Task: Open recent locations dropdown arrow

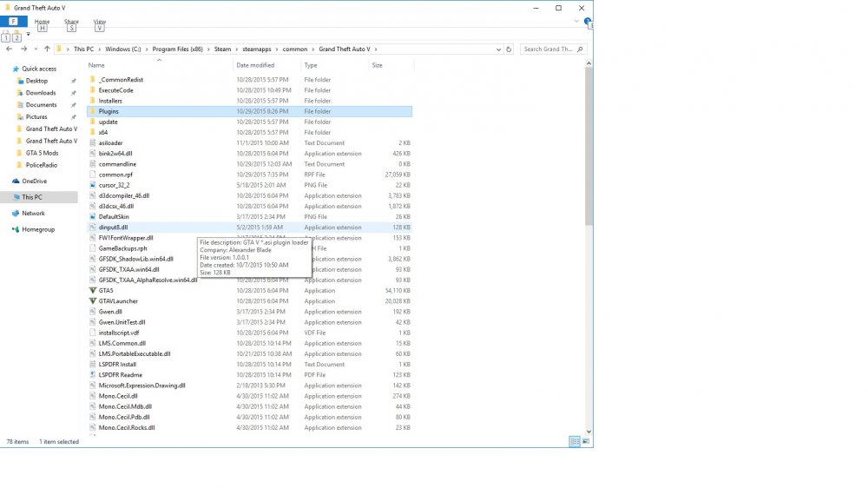Action: tap(36, 49)
